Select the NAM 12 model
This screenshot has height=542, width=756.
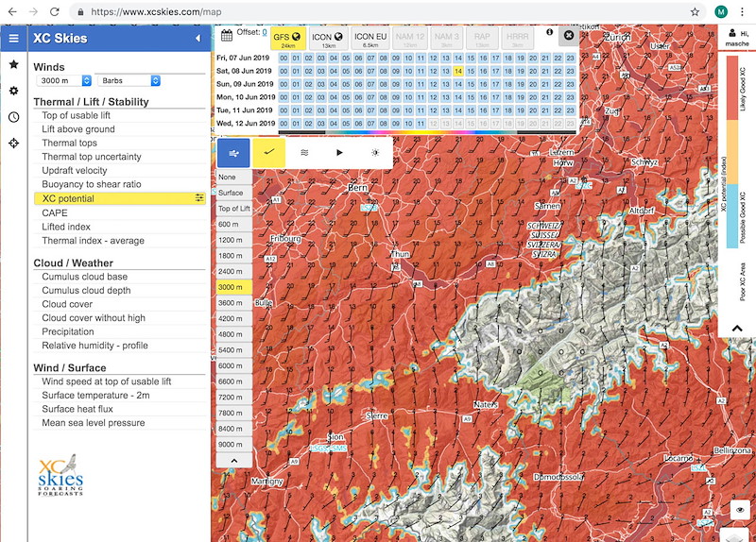410,39
